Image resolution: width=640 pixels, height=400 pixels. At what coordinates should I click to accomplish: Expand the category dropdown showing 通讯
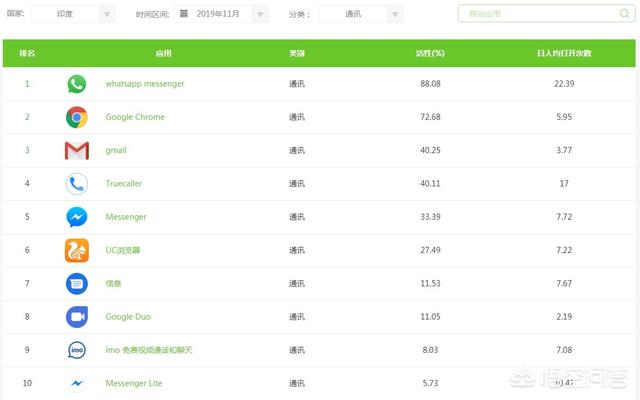point(361,14)
